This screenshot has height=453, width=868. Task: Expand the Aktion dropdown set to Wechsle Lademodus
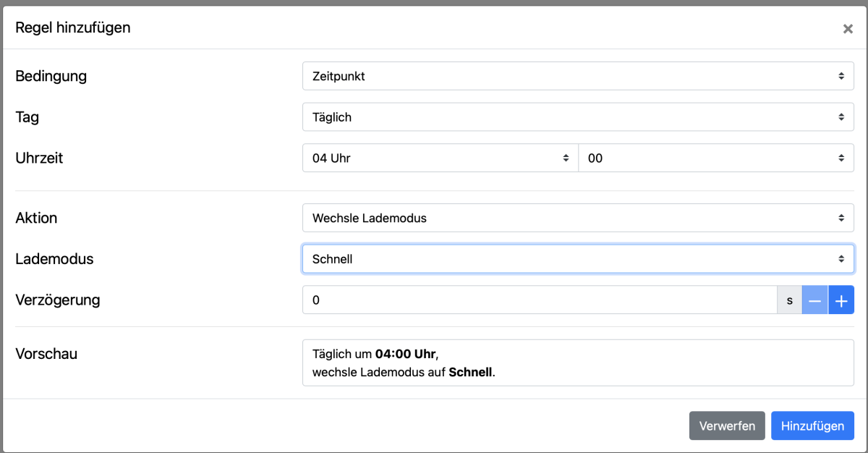tap(577, 218)
